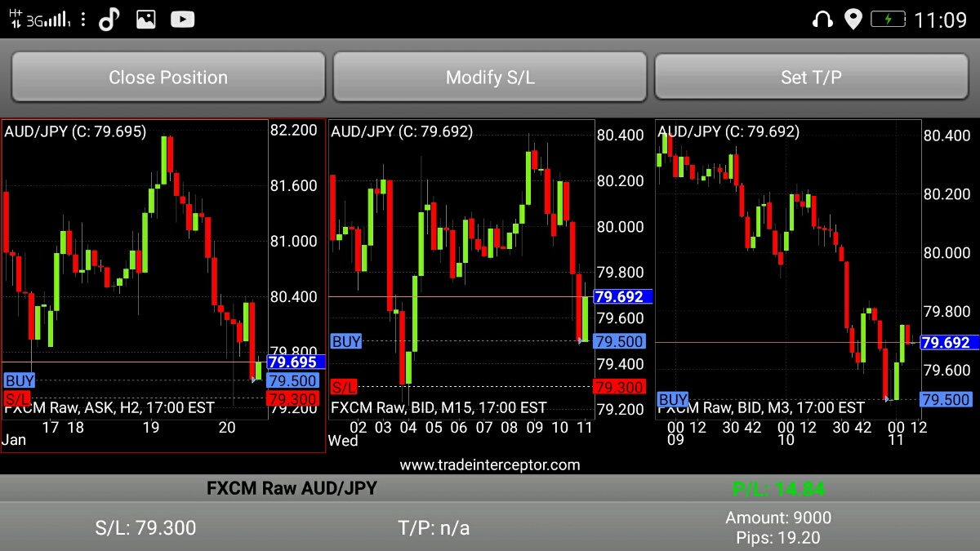Tap 79.500 entry price label on M15 chart

click(x=619, y=341)
